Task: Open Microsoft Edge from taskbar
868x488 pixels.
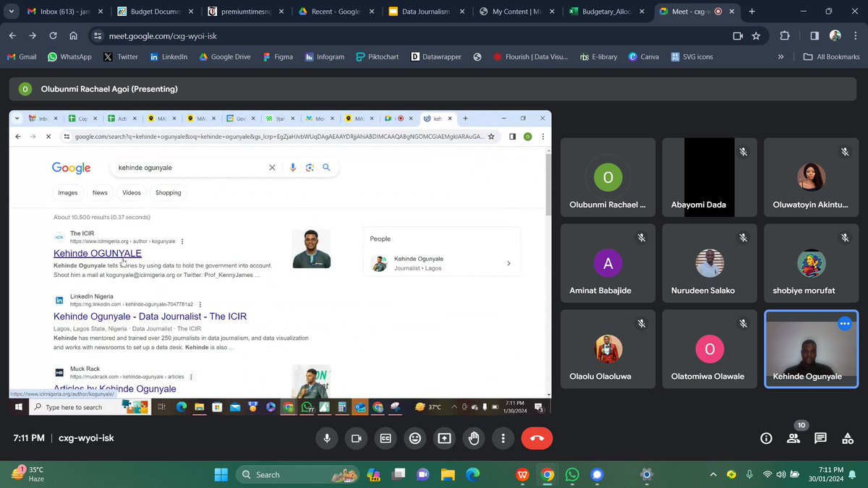Action: click(x=472, y=474)
